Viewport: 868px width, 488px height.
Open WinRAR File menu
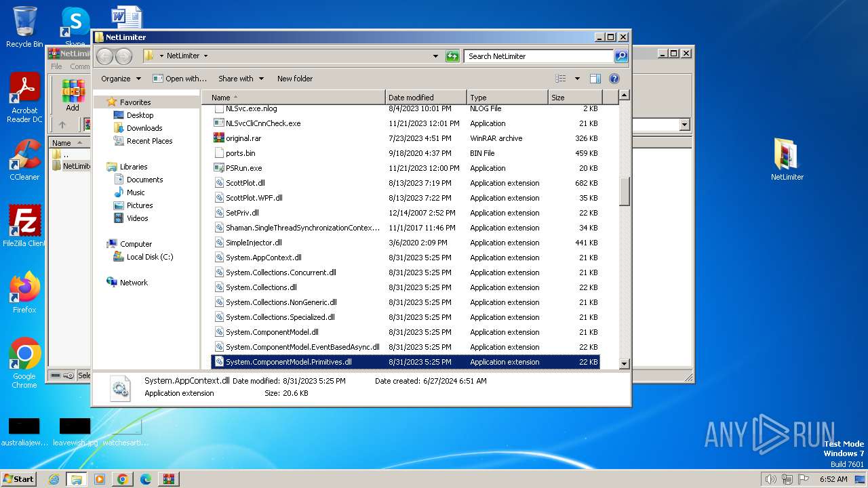[56, 66]
